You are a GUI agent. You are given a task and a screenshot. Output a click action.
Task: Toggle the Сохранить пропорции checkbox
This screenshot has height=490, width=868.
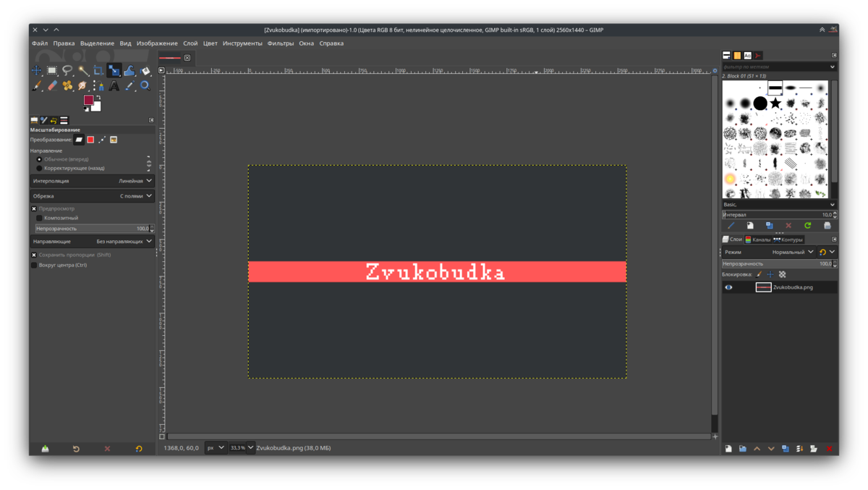(34, 255)
